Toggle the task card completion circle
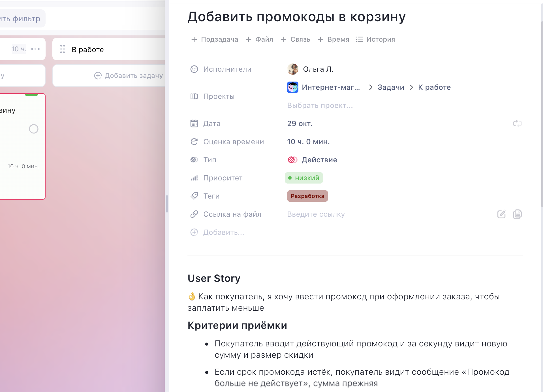This screenshot has height=392, width=543. pos(34,129)
